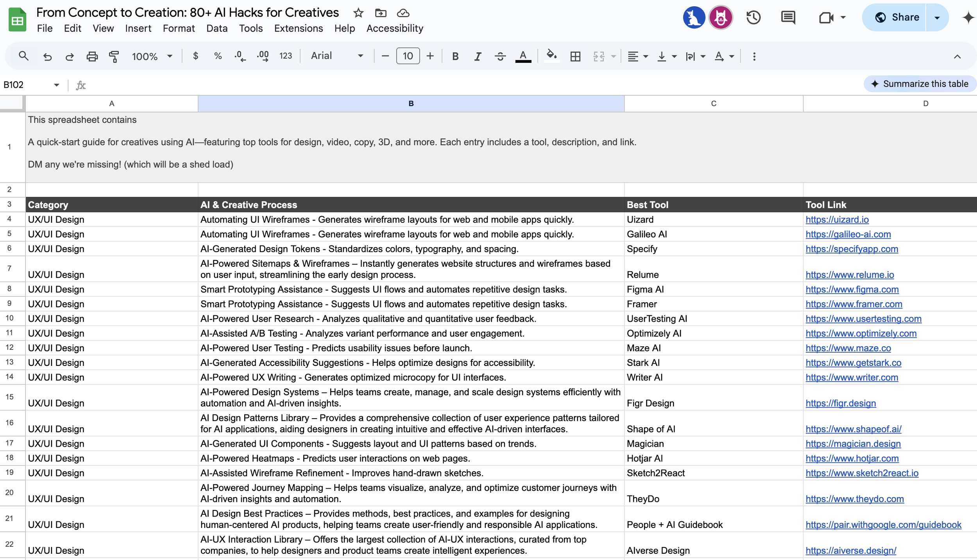Viewport: 977px width, 560px height.
Task: Click the font size input field
Action: click(x=408, y=56)
